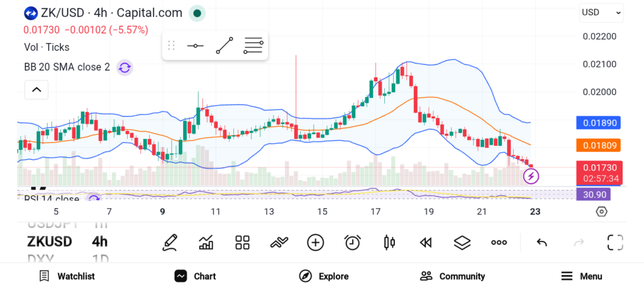Screen dimensions: 644x290
Task: Create an alert with the alarm clock icon
Action: pos(352,242)
